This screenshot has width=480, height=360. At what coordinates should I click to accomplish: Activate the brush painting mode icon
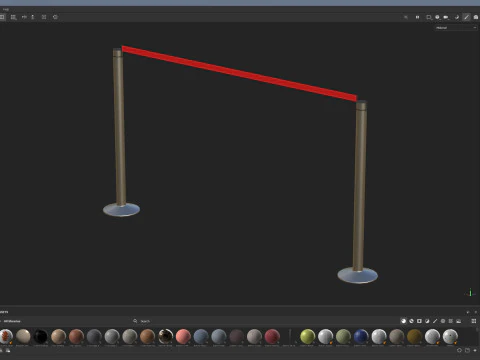point(466,17)
